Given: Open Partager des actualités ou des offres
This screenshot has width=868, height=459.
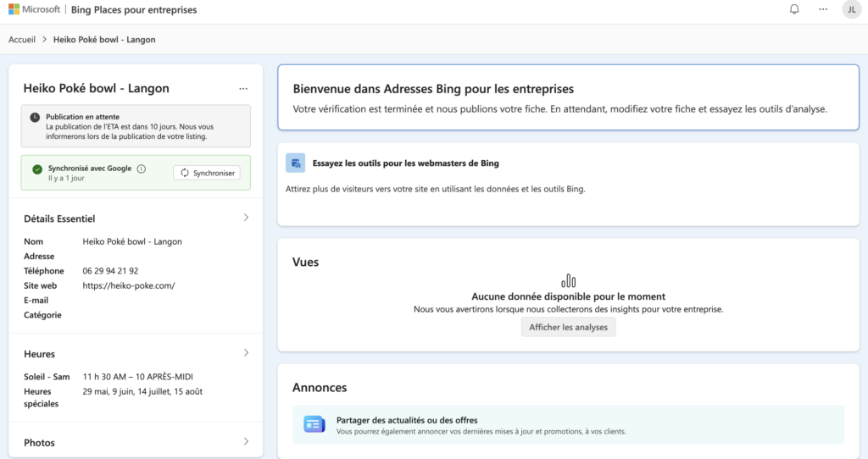Looking at the screenshot, I should [407, 420].
